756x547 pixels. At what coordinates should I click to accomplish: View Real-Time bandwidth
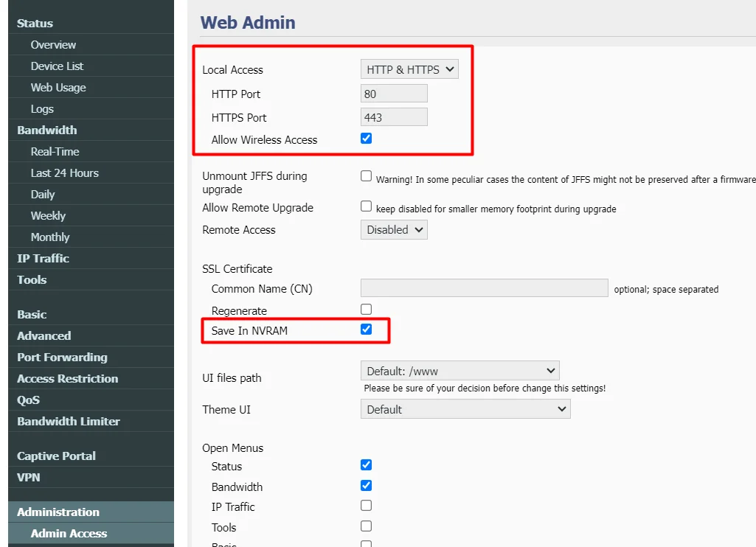click(x=91, y=152)
